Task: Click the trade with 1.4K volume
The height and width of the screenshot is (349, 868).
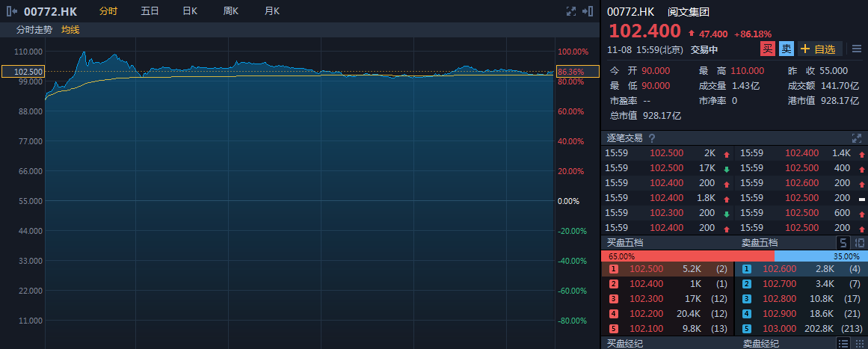Action: [x=803, y=153]
